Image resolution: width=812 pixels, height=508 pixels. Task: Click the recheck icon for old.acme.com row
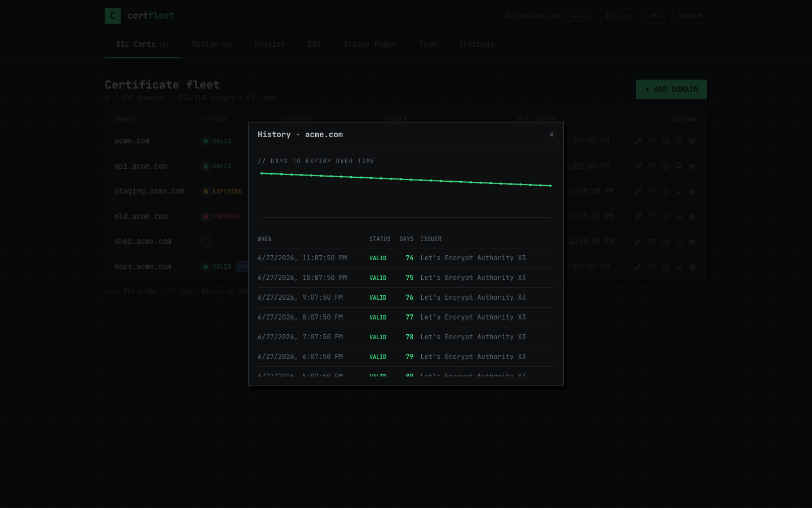[x=652, y=216]
